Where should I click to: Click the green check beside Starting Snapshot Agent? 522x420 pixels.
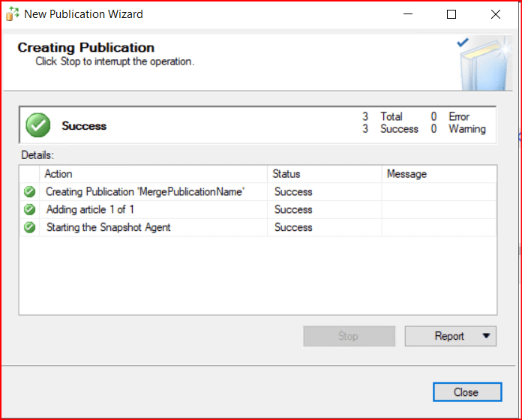pos(30,227)
